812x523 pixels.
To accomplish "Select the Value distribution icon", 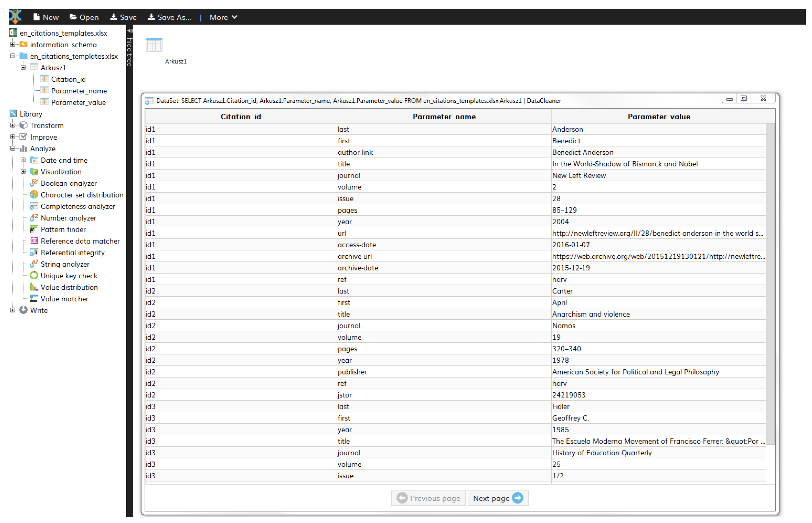I will (x=34, y=288).
